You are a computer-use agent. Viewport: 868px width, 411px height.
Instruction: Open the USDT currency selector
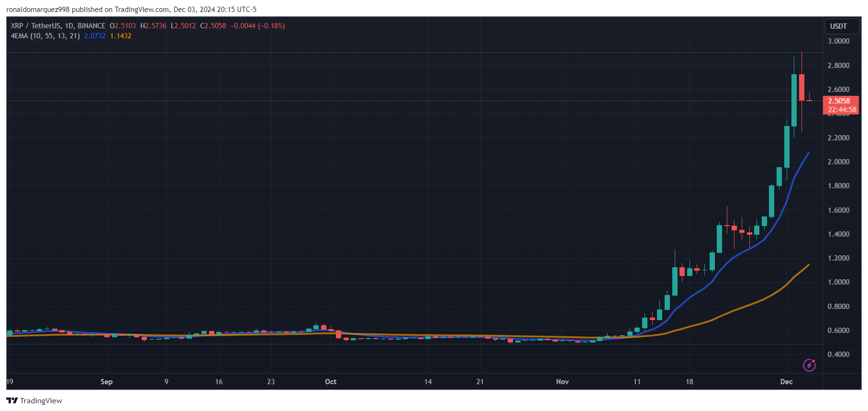pyautogui.click(x=838, y=26)
